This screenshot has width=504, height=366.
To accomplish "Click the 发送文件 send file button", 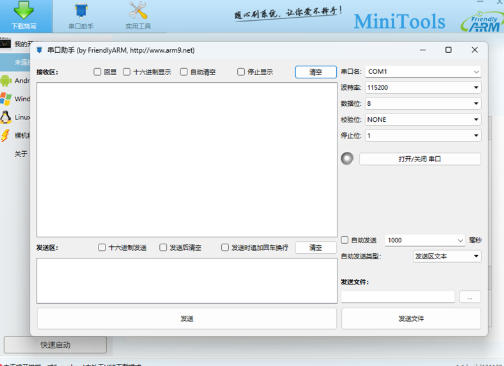I will (x=411, y=319).
